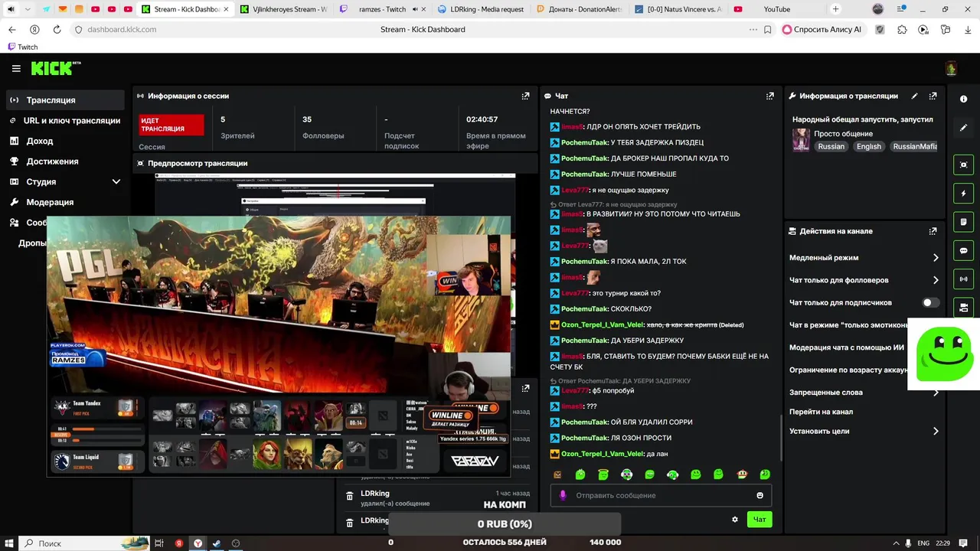Viewport: 980px width, 551px height.
Task: Toggle subscribers-only chat switch
Action: [930, 302]
